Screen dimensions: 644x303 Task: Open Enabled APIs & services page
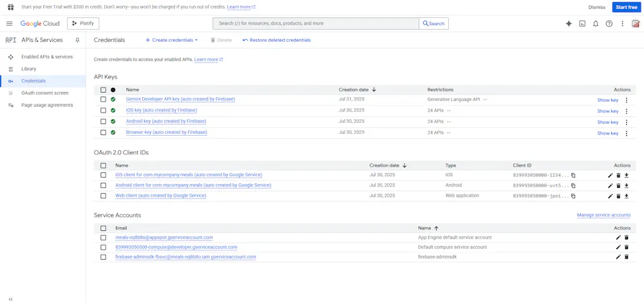[x=47, y=57]
